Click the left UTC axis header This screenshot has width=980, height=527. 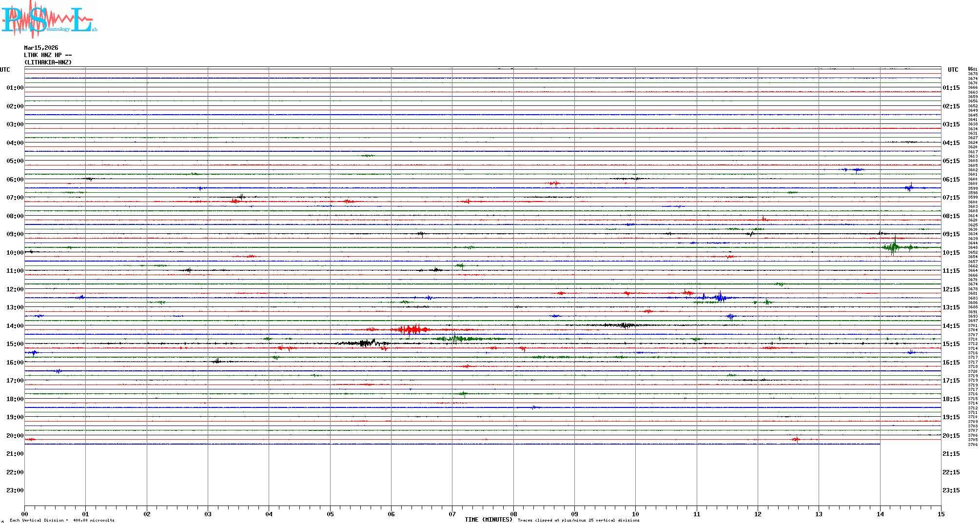(5, 70)
